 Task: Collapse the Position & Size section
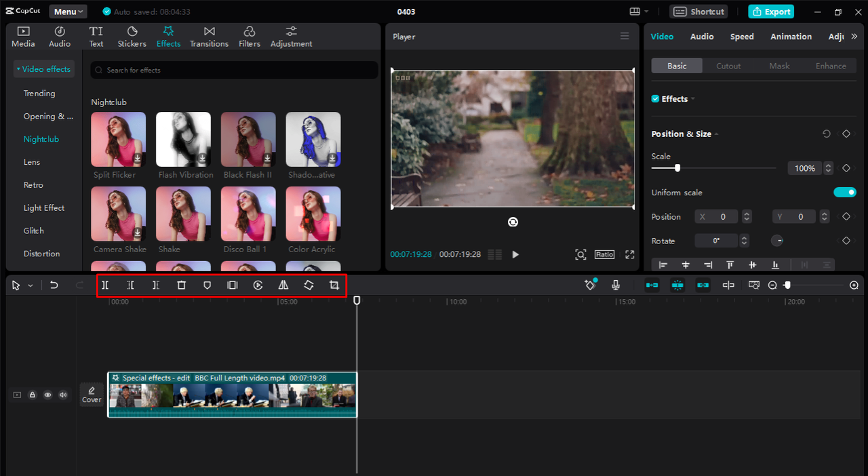(x=717, y=134)
